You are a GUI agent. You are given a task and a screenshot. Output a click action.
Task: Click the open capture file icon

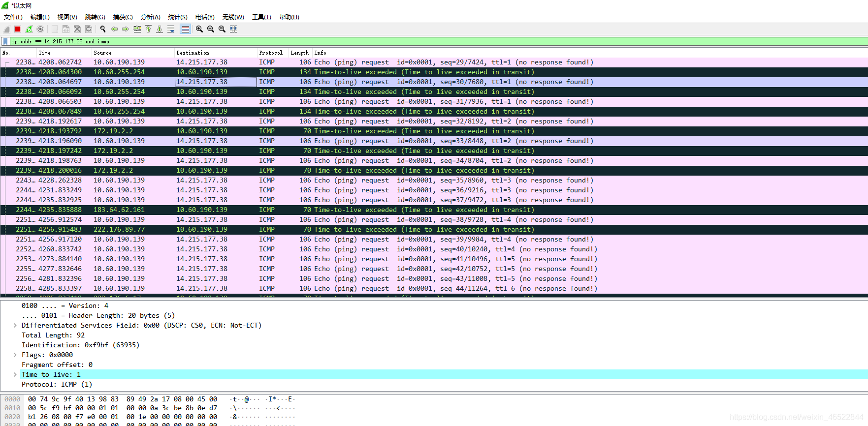(55, 29)
